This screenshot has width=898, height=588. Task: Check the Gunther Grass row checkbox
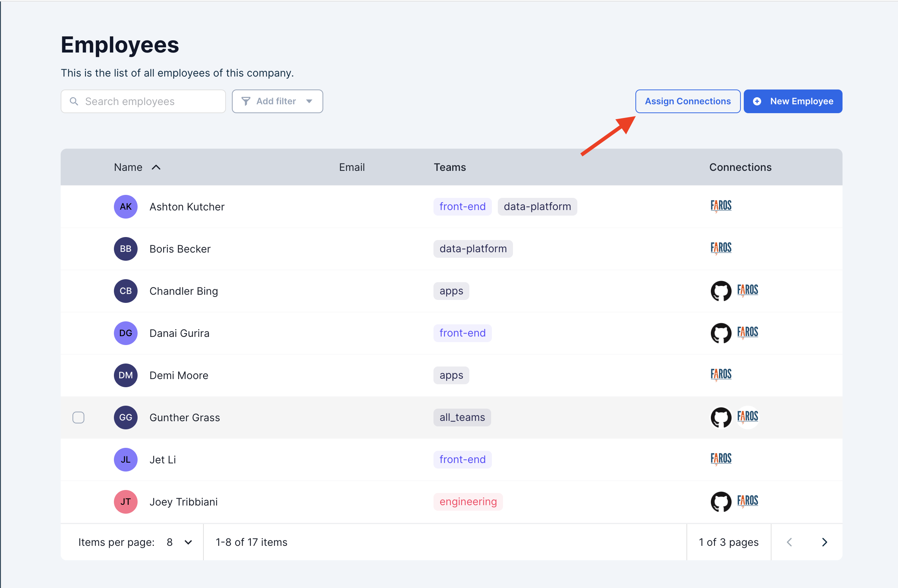pos(78,417)
